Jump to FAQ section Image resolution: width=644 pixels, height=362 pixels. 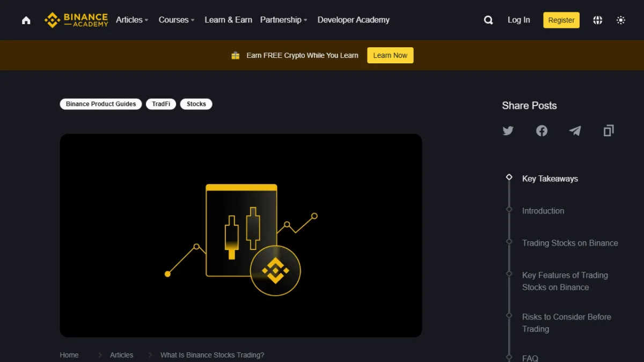[x=530, y=358]
